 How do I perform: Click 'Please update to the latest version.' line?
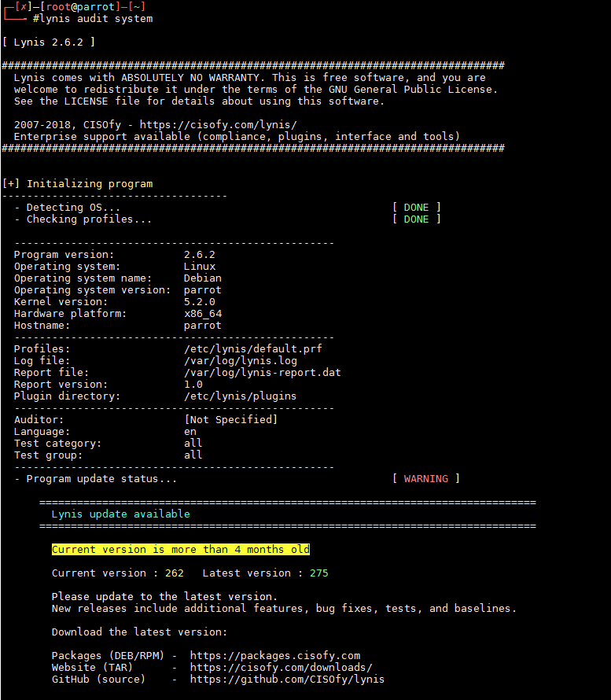(x=164, y=597)
